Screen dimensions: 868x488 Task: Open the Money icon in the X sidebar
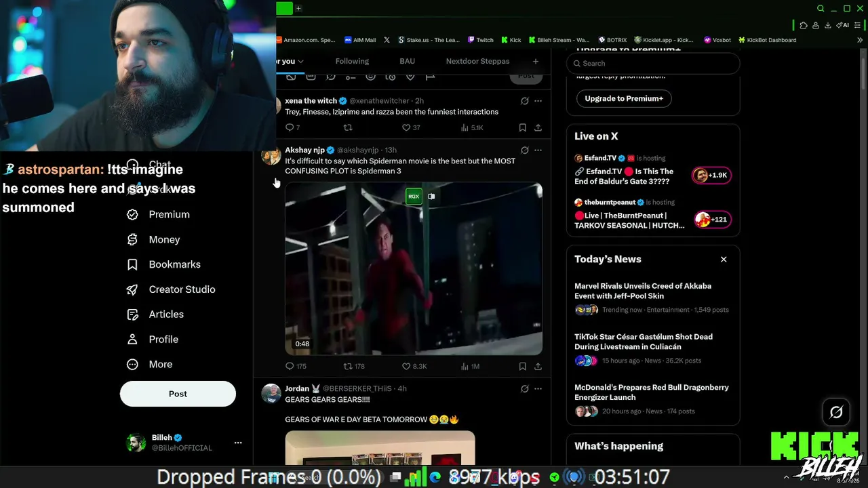133,239
